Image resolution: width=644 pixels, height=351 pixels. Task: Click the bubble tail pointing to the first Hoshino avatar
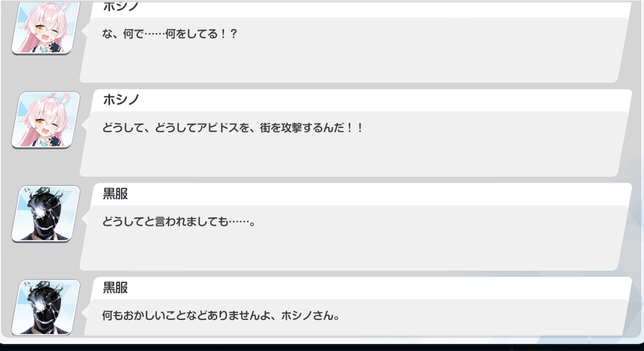[85, 31]
